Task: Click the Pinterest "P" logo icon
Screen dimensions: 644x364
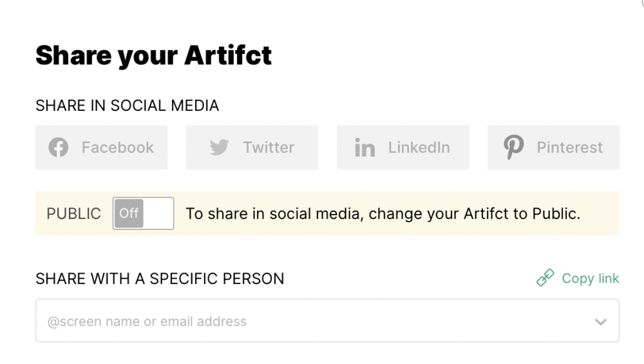Action: (x=514, y=147)
